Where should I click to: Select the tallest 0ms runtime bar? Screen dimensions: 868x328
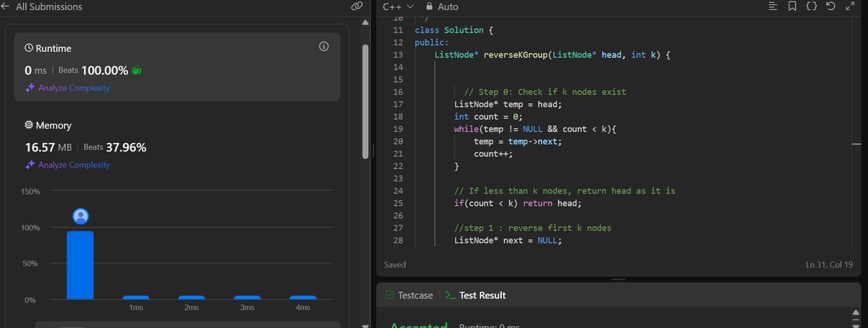[80, 265]
